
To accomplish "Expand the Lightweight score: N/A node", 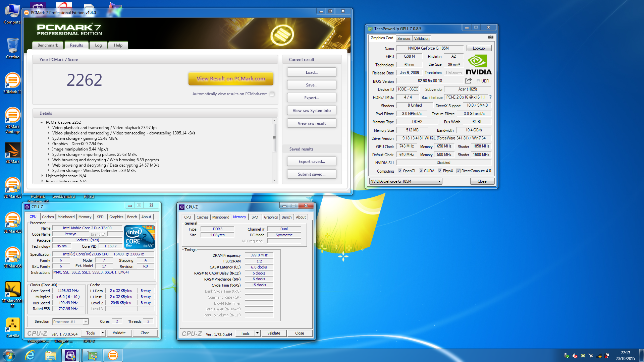I will (42, 176).
